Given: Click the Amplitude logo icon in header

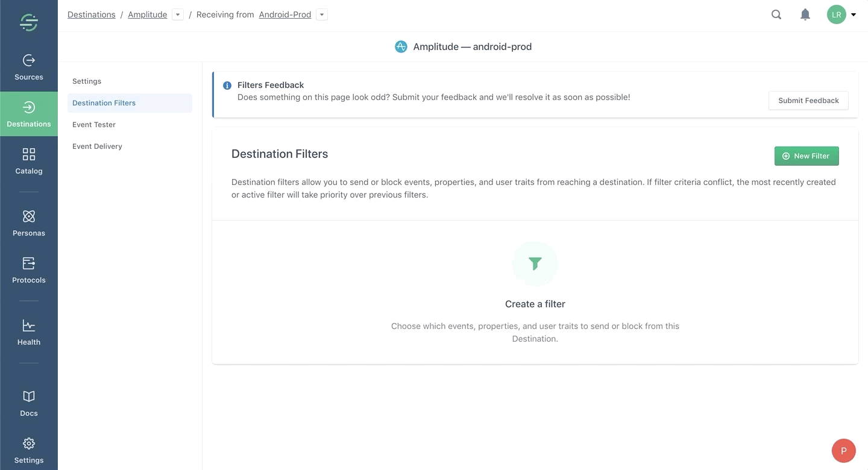Looking at the screenshot, I should (x=401, y=46).
